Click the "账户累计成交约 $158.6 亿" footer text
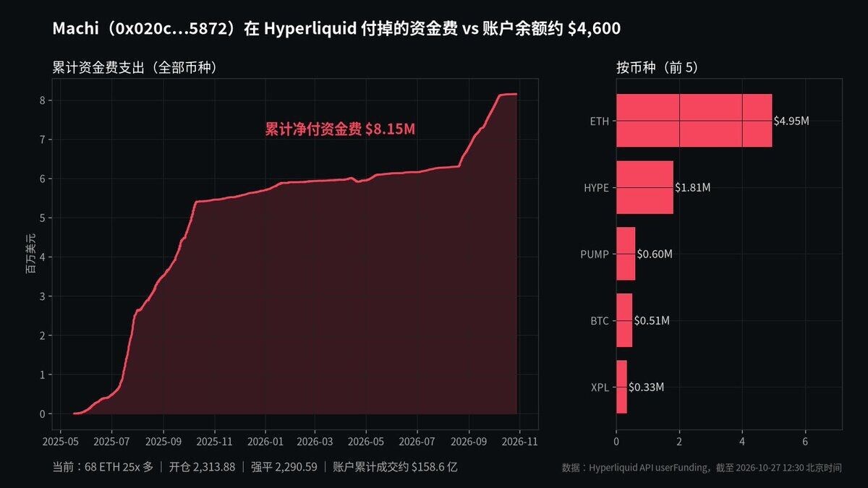The height and width of the screenshot is (488, 868). click(x=395, y=467)
